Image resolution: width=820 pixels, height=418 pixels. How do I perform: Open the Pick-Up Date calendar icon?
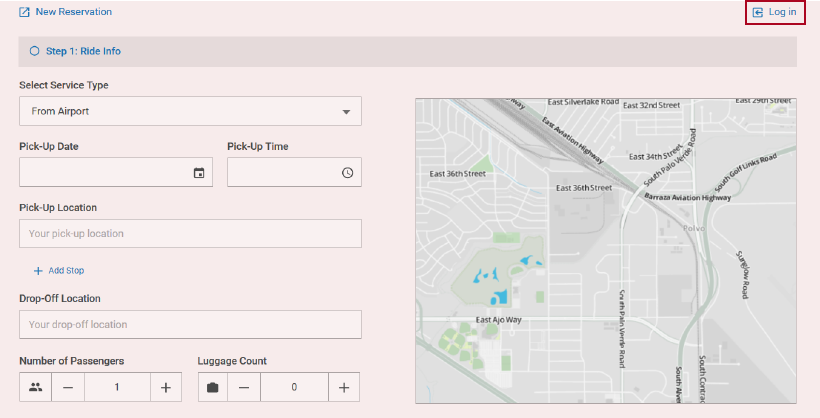coord(199,173)
